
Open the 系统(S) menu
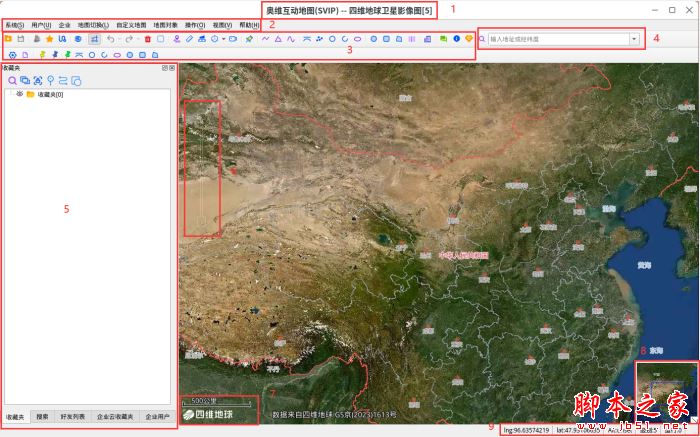click(x=15, y=25)
